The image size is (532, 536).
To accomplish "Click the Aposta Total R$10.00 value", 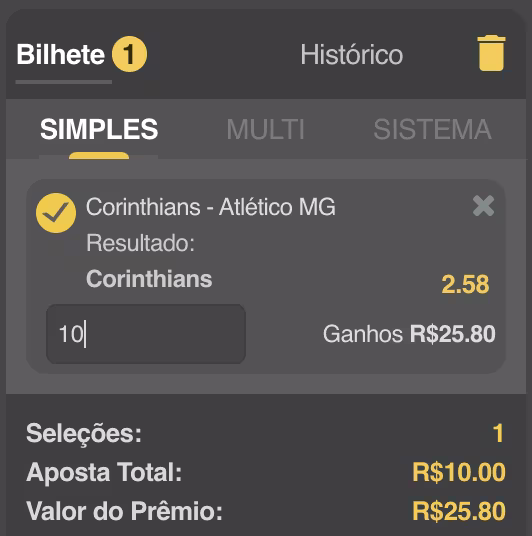I will point(459,472).
